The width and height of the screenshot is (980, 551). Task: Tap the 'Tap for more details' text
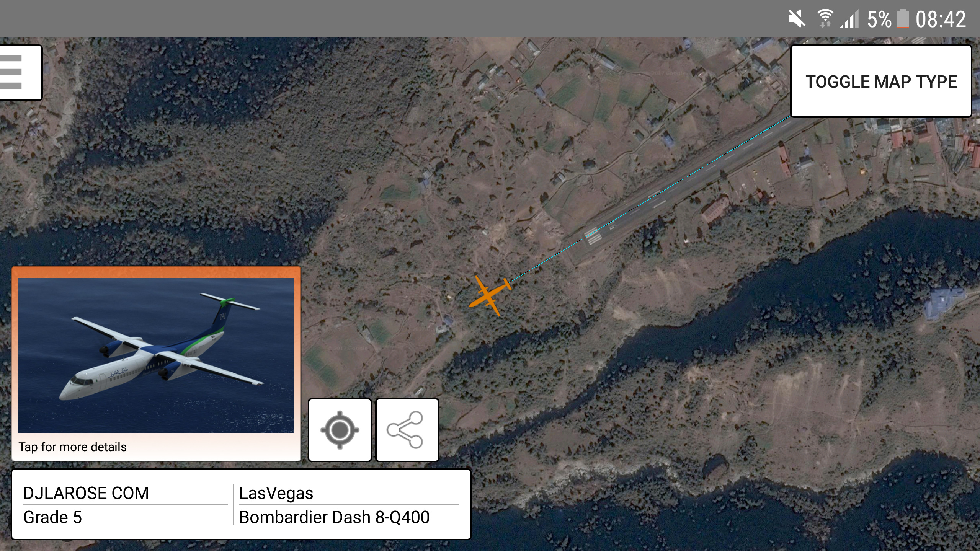point(73,447)
